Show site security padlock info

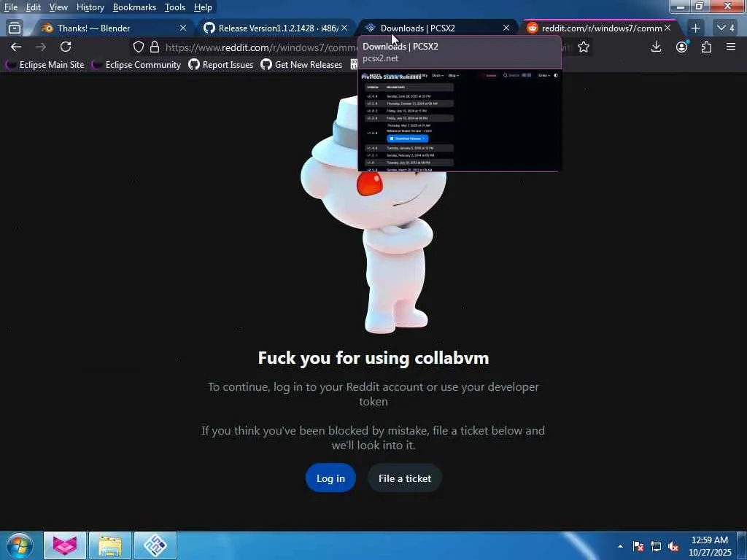tap(155, 47)
